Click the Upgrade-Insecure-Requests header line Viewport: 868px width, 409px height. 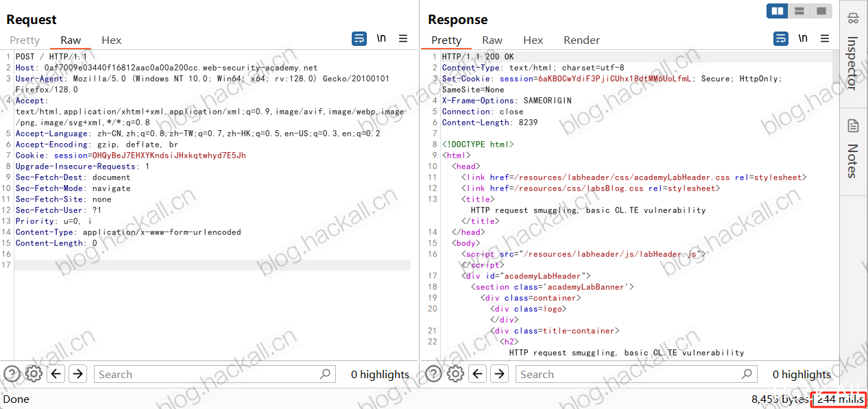(x=82, y=166)
